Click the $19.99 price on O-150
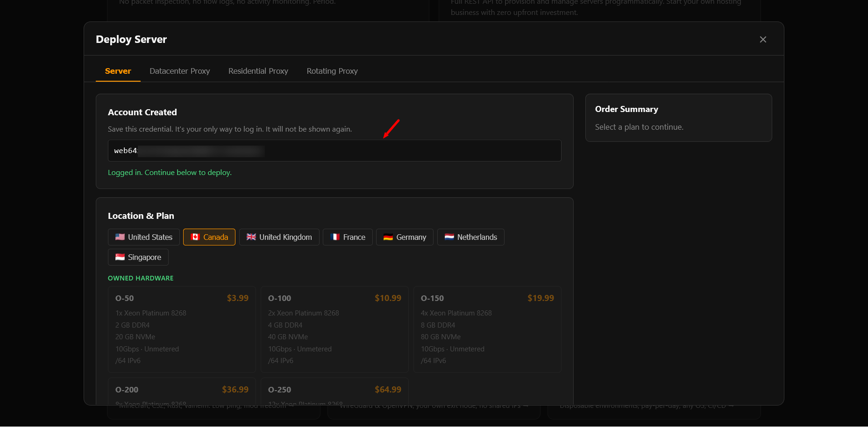Viewport: 868px width, 427px height. pos(541,298)
